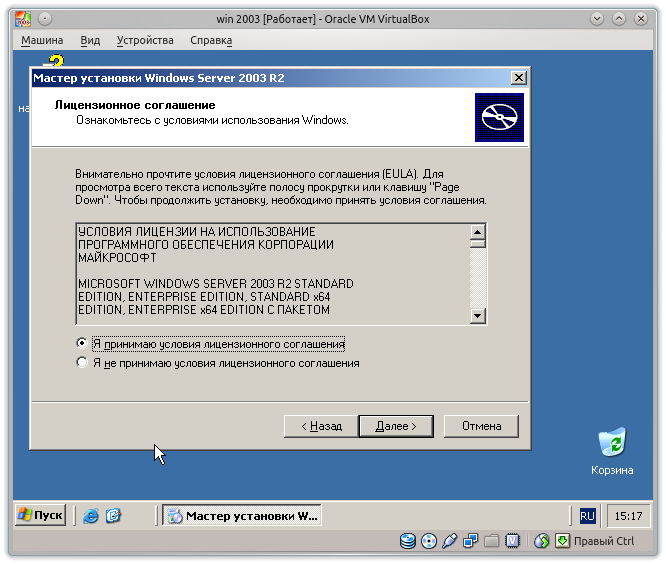The image size is (666, 564).
Task: Click the VirtualBox window icon in title bar
Action: pos(23,19)
